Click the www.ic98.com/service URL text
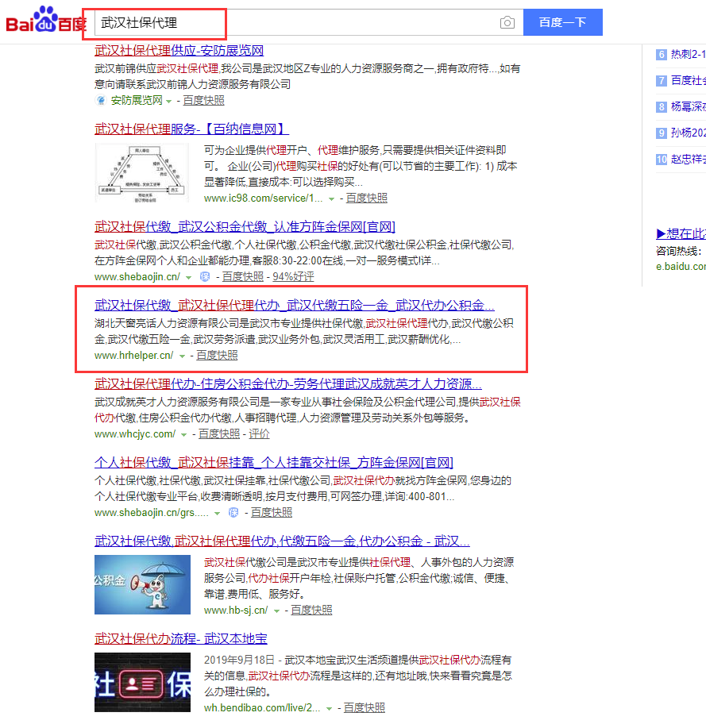The image size is (706, 728). point(264,198)
